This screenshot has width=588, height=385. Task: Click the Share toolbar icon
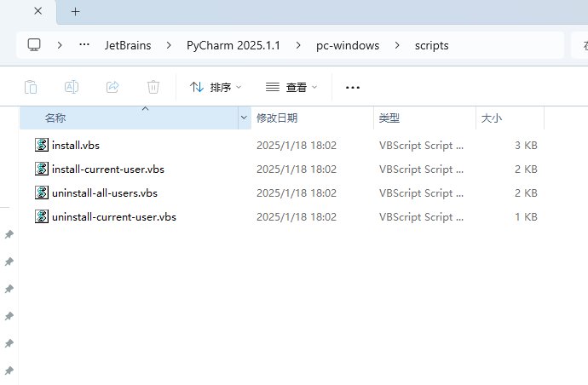pos(112,88)
